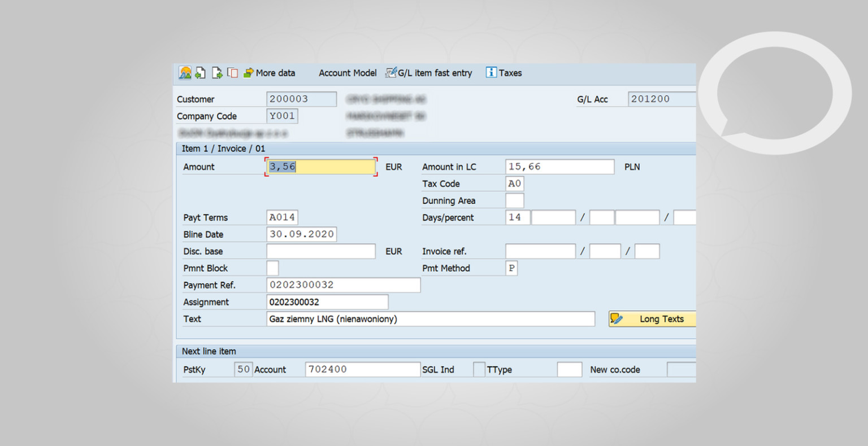
Task: Click the Disc. base field
Action: [321, 251]
